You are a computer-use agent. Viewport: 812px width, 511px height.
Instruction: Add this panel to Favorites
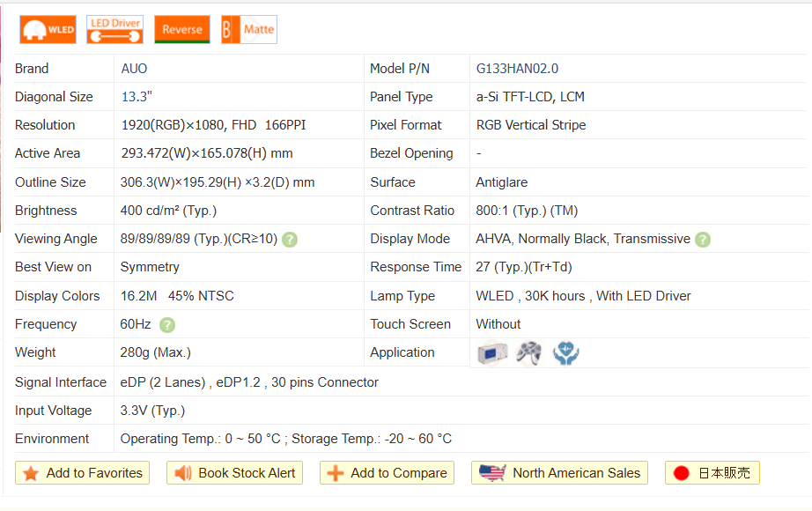click(83, 473)
